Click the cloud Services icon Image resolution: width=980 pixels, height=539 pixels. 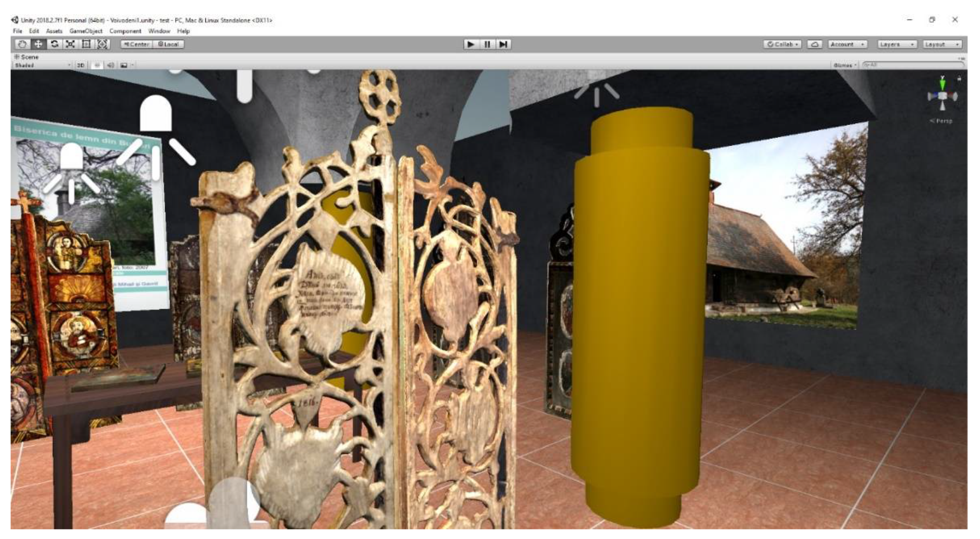point(815,44)
